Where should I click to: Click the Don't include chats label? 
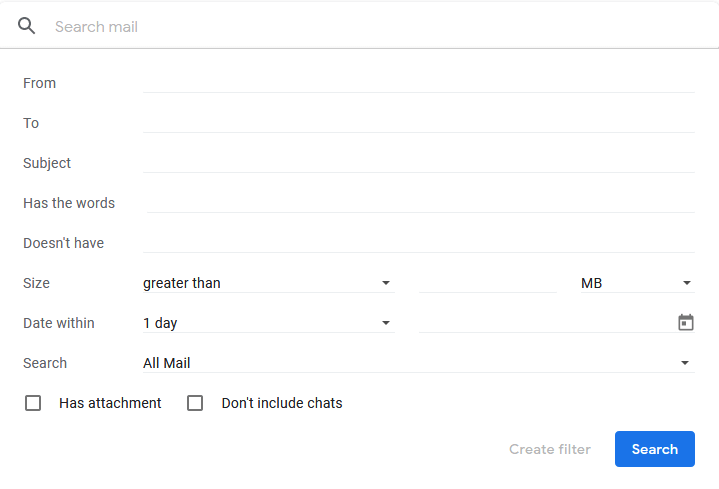coord(282,403)
